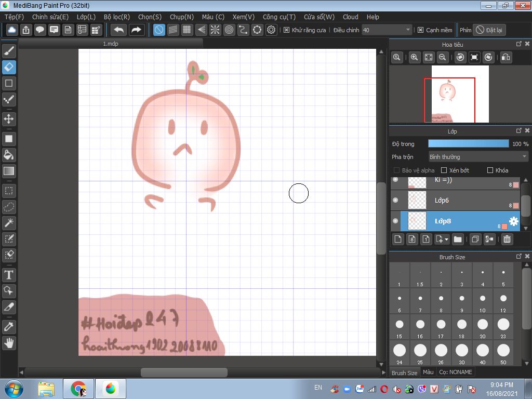Toggle the Cạnh mềm checkbox
The width and height of the screenshot is (532, 399).
click(x=420, y=30)
